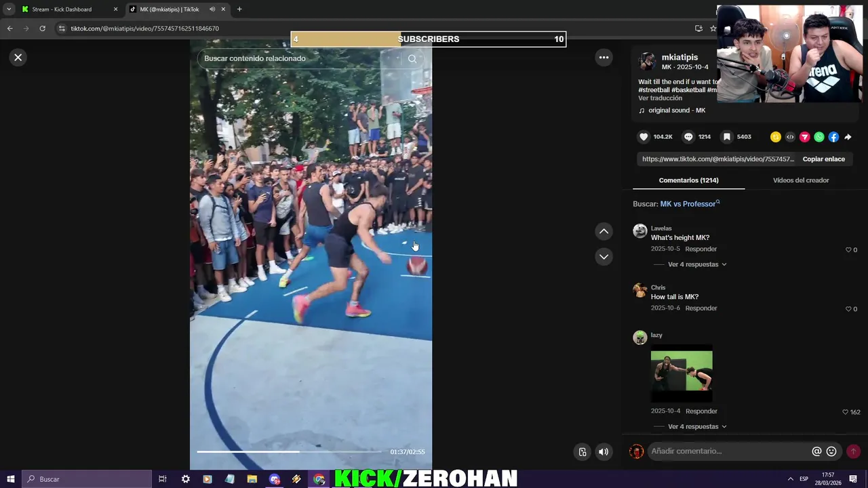868x488 pixels.
Task: Mute the TikTok browser tab audio icon
Action: click(212, 9)
